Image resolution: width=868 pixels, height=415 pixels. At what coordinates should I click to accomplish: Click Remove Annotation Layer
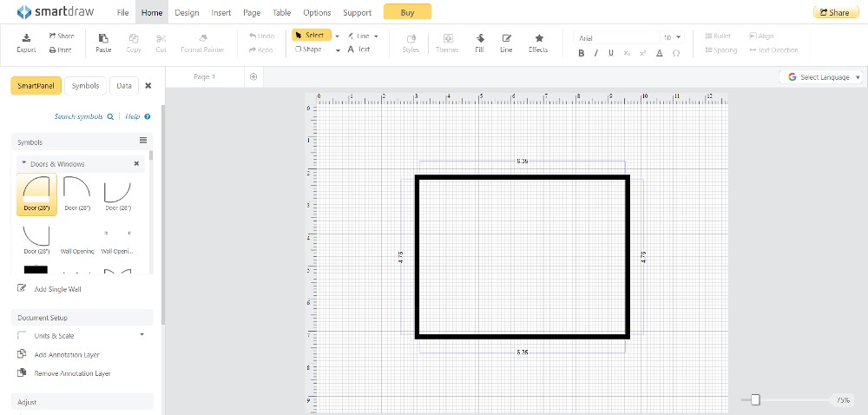(64, 373)
